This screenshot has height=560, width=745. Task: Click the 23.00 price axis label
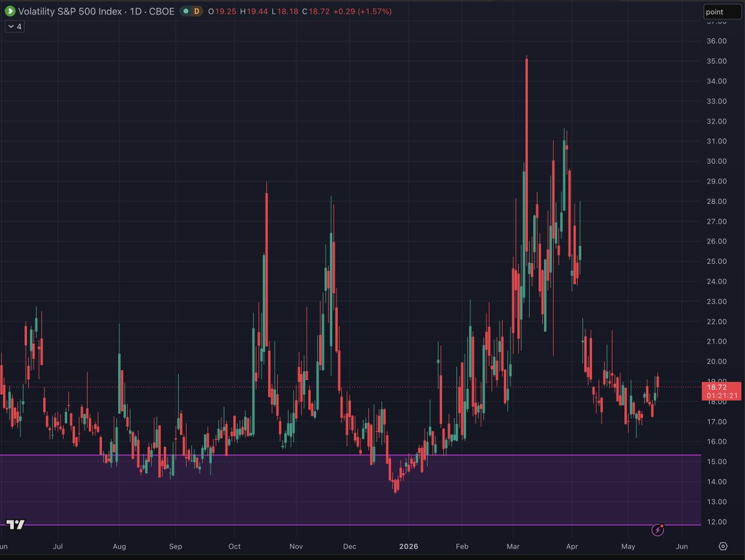(716, 302)
